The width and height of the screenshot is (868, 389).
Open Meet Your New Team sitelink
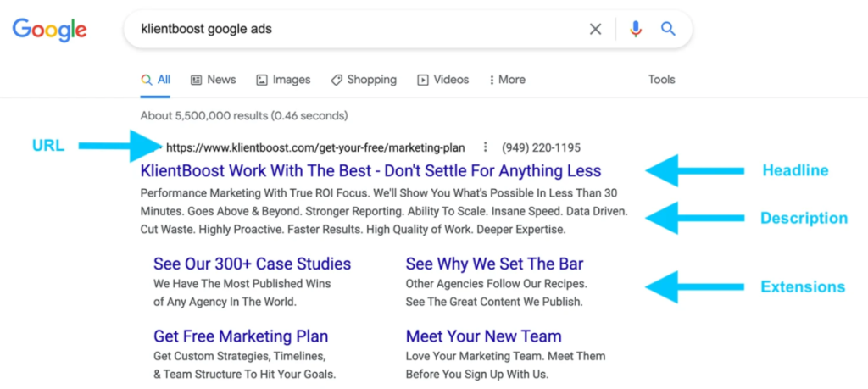pos(483,336)
